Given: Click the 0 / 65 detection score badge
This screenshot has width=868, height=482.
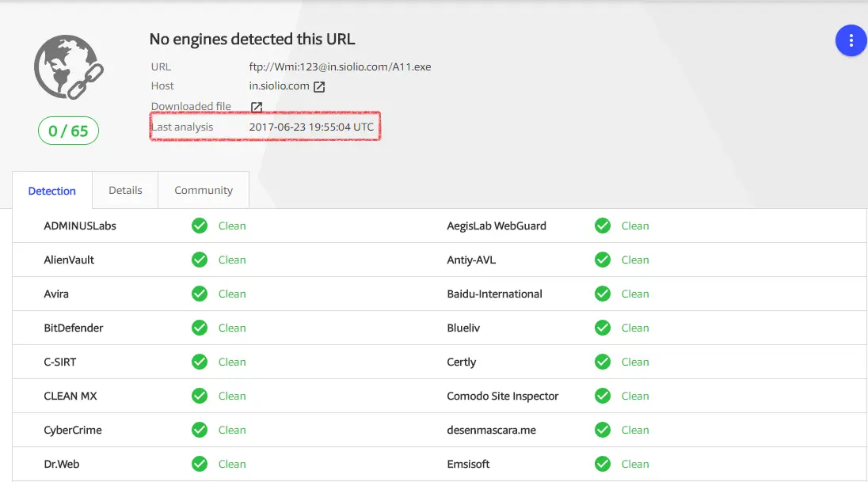Looking at the screenshot, I should pyautogui.click(x=68, y=131).
